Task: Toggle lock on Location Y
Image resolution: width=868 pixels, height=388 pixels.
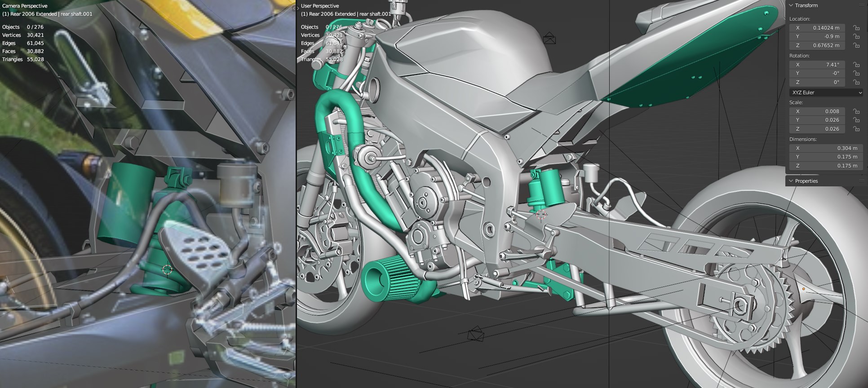Action: click(856, 37)
